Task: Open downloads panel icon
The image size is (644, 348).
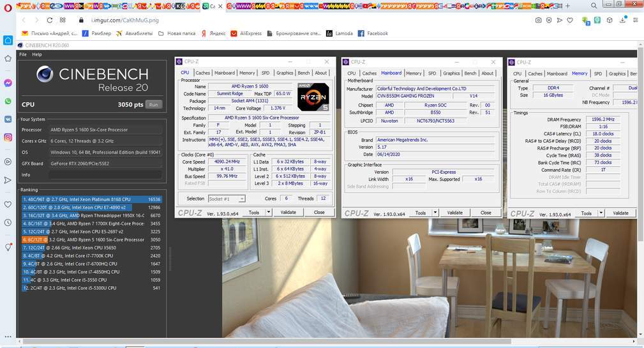Action: 623,20
